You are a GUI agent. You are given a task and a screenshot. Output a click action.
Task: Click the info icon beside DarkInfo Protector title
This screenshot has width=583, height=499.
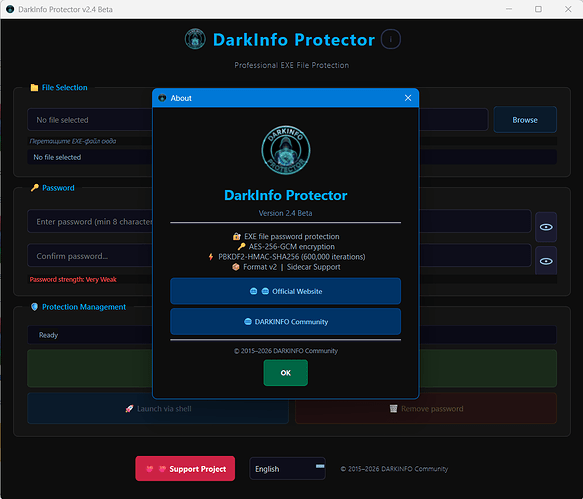coord(390,39)
